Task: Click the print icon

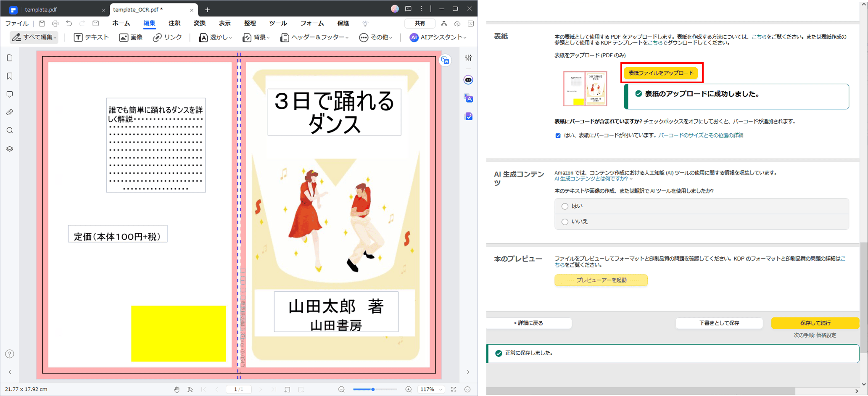Action: (x=55, y=24)
